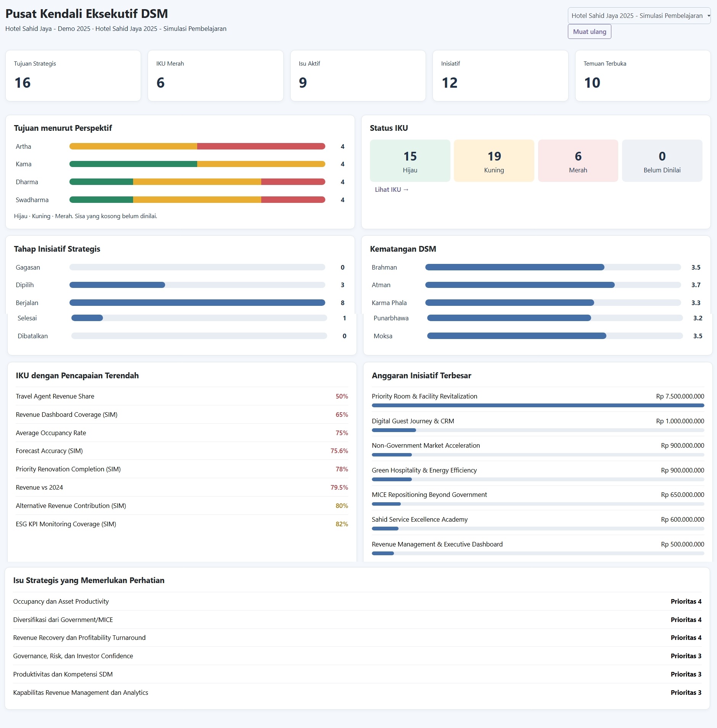Click Priority Room & Facility Revitalization
This screenshot has width=717, height=728.
point(538,399)
